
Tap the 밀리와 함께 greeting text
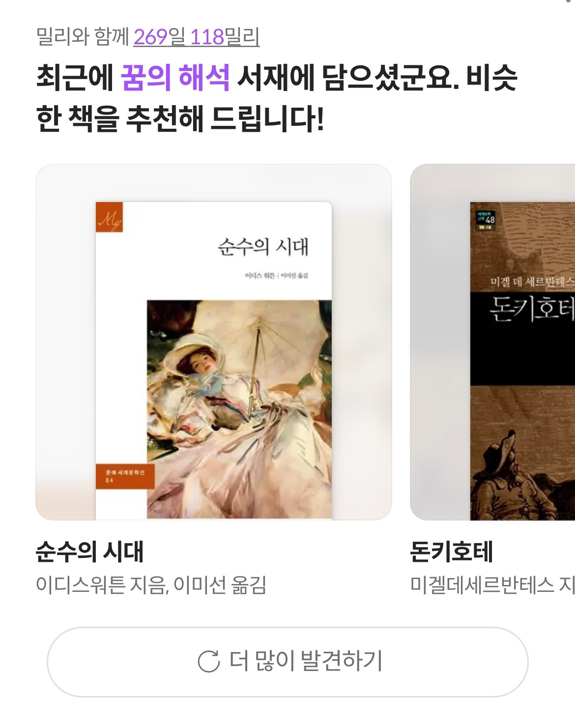pyautogui.click(x=83, y=37)
